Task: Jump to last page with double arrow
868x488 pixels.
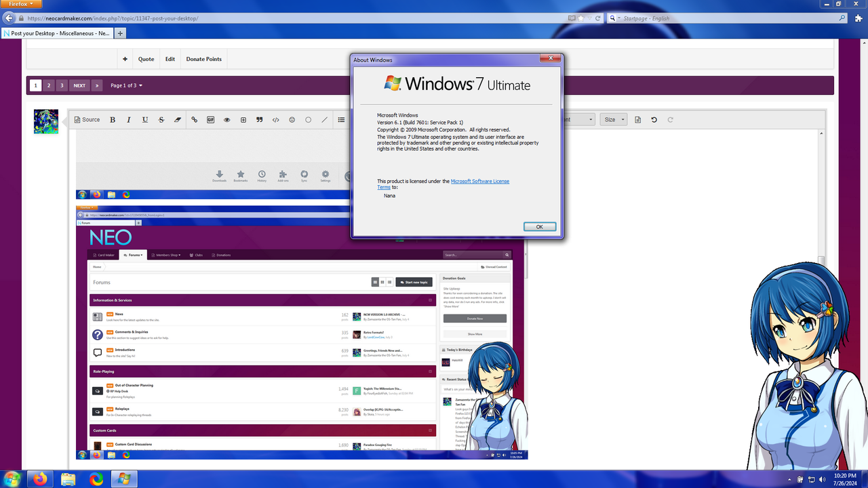Action: pos(97,85)
